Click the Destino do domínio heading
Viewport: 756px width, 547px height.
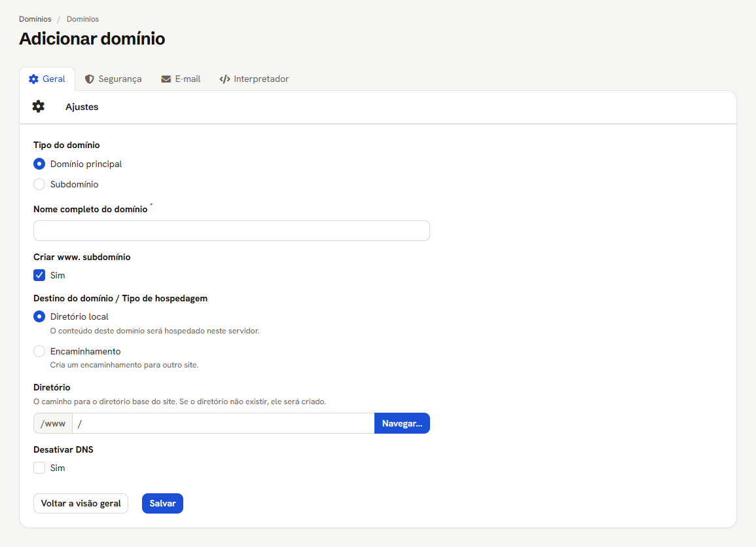click(120, 299)
